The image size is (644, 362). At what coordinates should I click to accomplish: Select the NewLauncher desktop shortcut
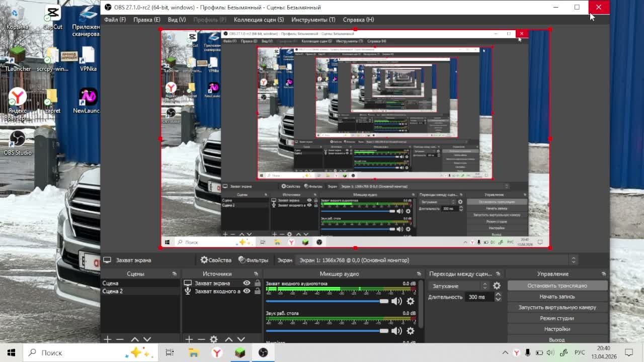pyautogui.click(x=88, y=101)
